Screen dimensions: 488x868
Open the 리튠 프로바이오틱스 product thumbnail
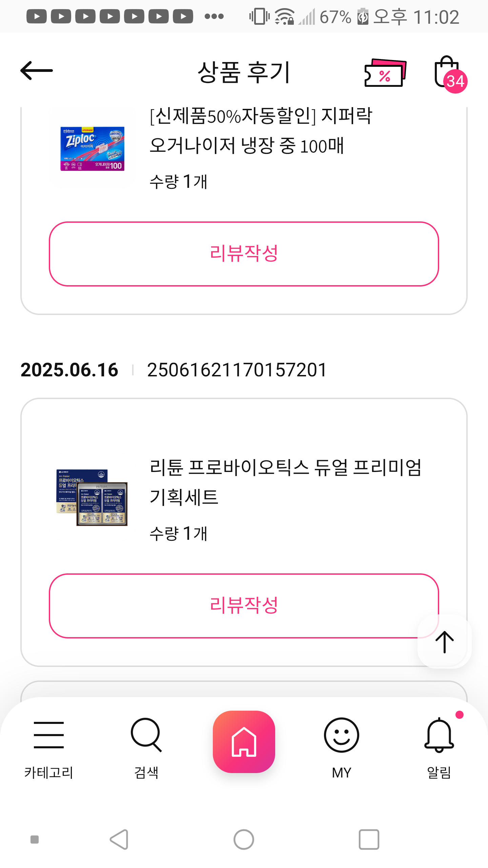[92, 497]
